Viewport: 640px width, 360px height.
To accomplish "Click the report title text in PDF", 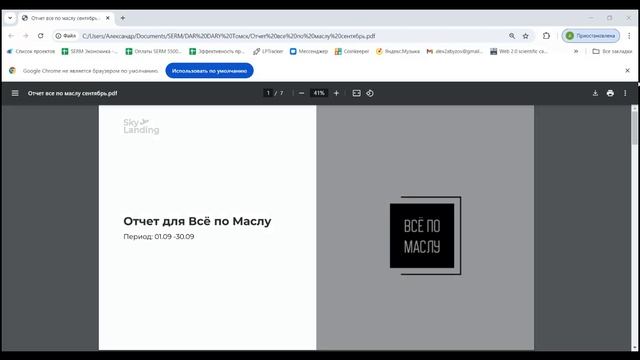I will (197, 221).
